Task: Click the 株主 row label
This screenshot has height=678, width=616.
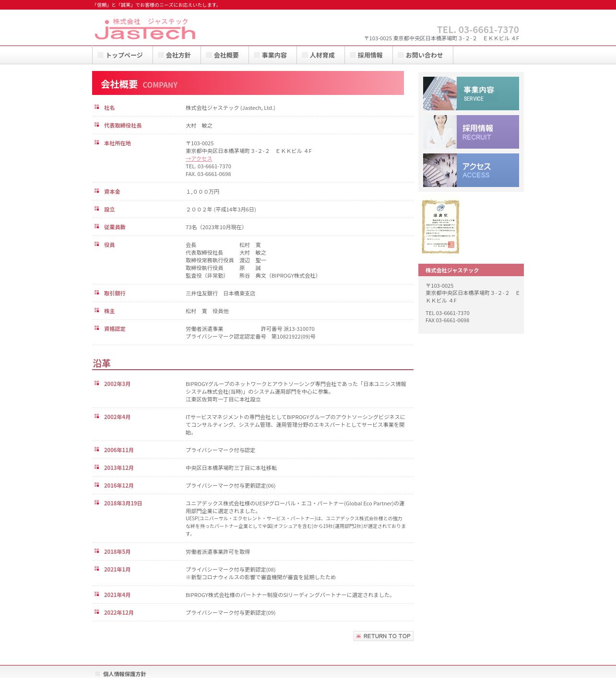Action: click(x=109, y=311)
